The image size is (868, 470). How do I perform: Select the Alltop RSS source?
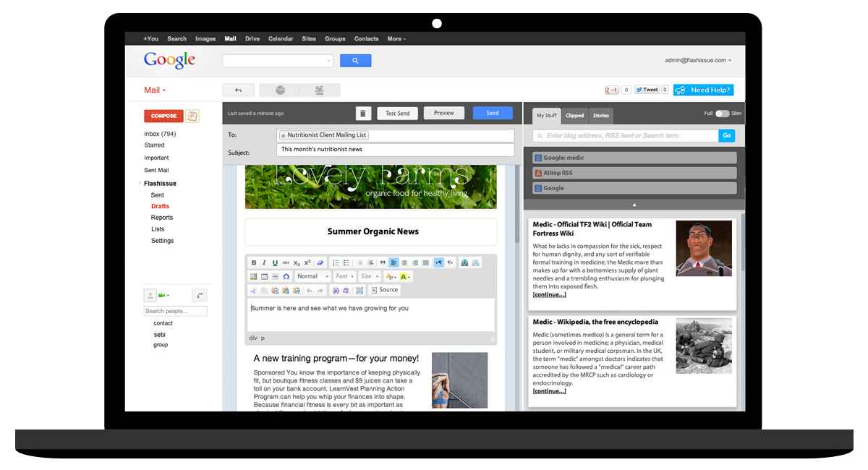(x=634, y=173)
